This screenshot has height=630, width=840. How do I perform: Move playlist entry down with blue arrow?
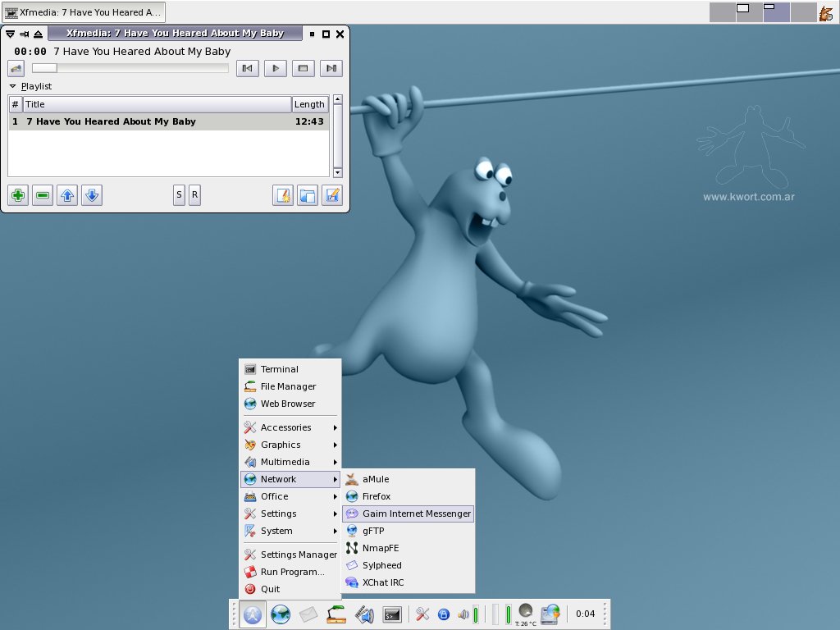pyautogui.click(x=92, y=195)
